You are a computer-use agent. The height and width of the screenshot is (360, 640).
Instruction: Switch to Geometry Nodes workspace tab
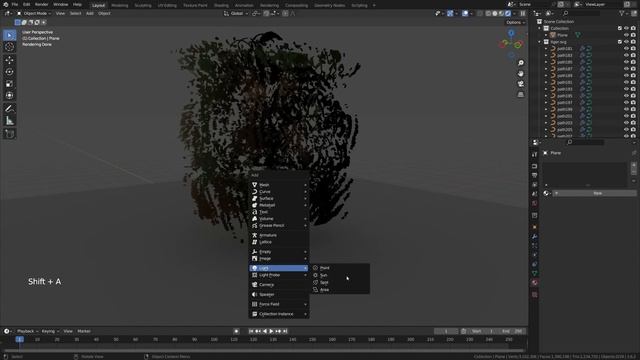pos(329,5)
